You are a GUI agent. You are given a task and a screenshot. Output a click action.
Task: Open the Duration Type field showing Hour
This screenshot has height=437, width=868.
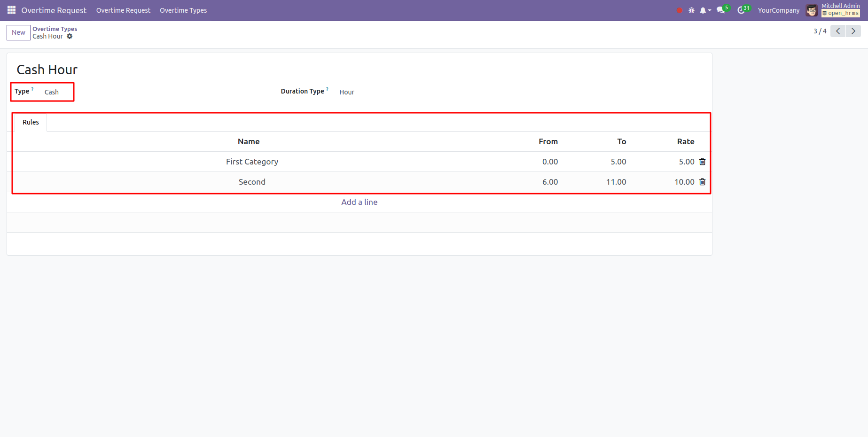click(347, 92)
